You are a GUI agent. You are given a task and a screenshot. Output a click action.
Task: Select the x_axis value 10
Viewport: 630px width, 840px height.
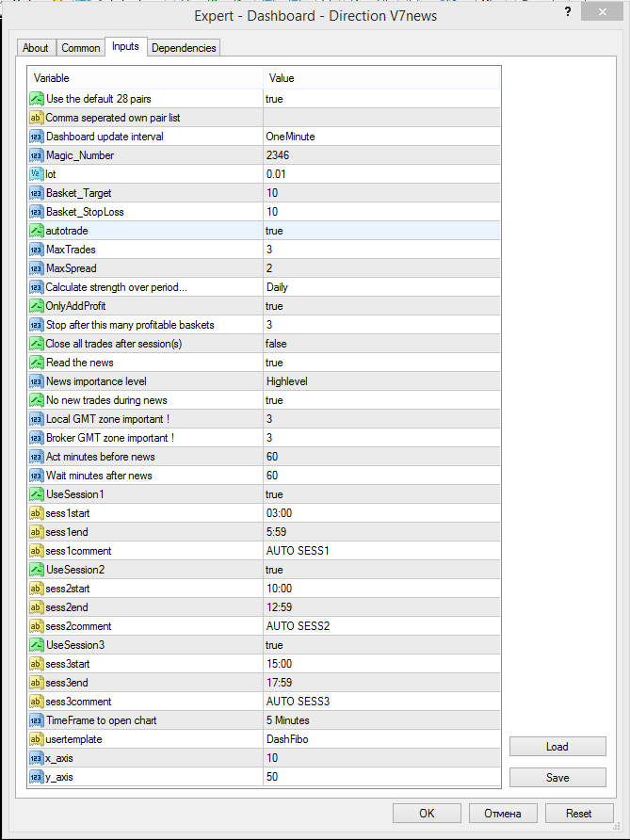coord(381,758)
